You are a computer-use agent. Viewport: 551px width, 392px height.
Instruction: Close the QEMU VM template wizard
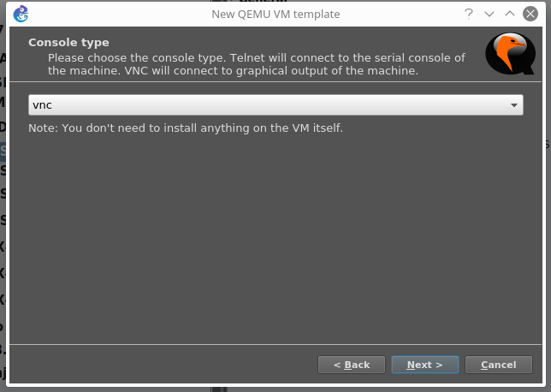(x=530, y=14)
